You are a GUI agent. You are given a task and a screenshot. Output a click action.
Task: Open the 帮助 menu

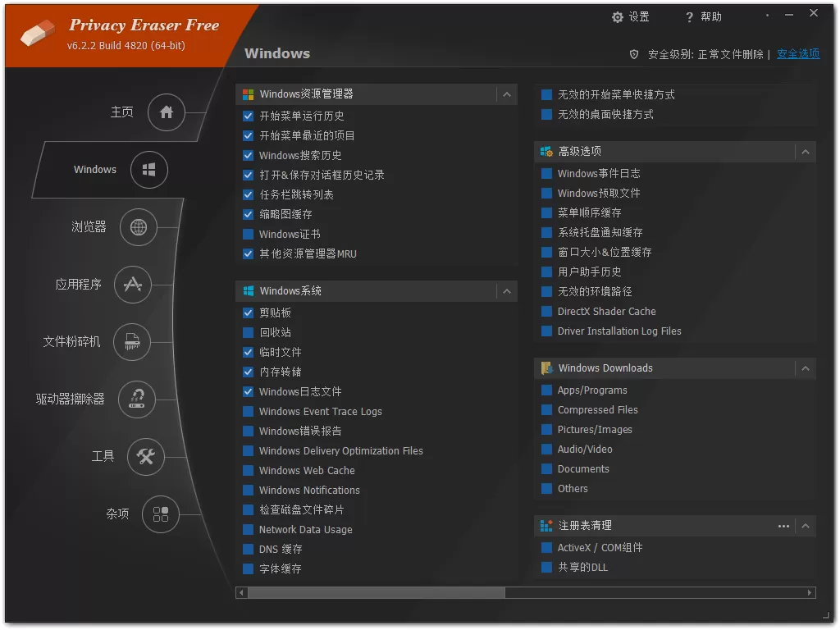[x=702, y=16]
